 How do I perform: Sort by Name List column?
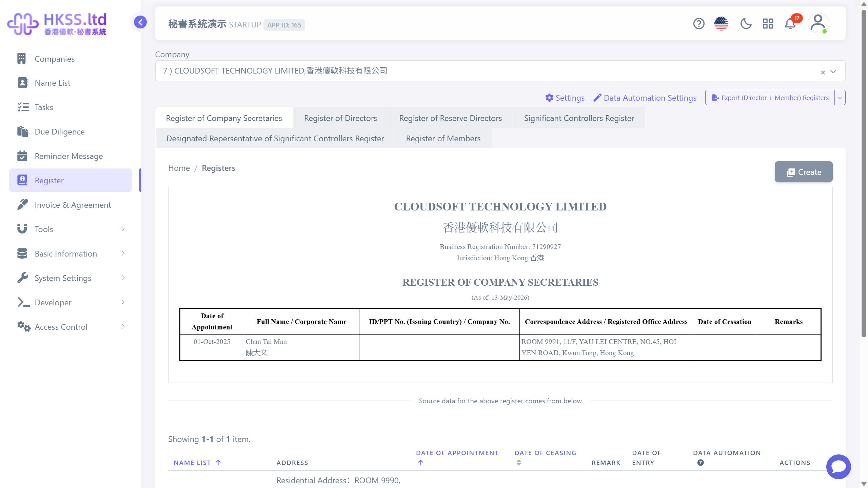[197, 463]
